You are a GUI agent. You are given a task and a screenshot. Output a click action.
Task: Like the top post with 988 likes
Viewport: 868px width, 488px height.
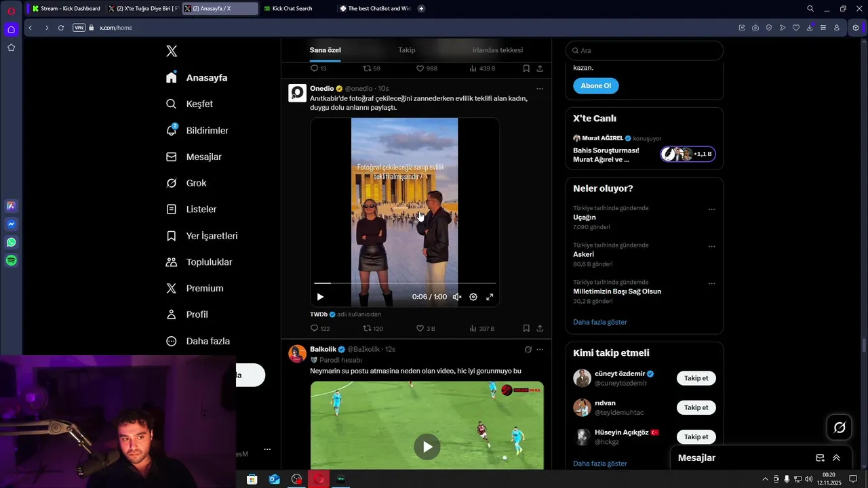(427, 68)
